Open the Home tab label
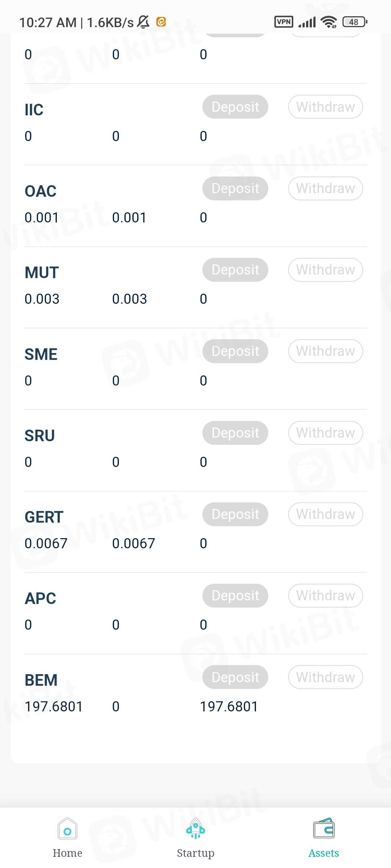The image size is (391, 868). point(67,853)
